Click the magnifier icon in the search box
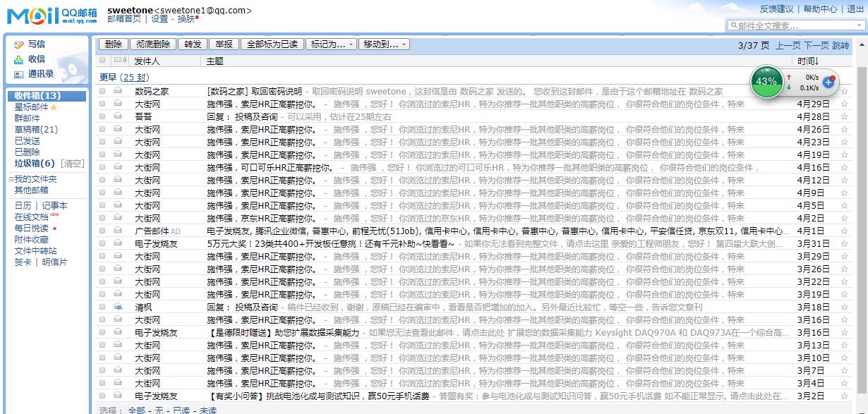This screenshot has height=414, width=868. (x=733, y=25)
